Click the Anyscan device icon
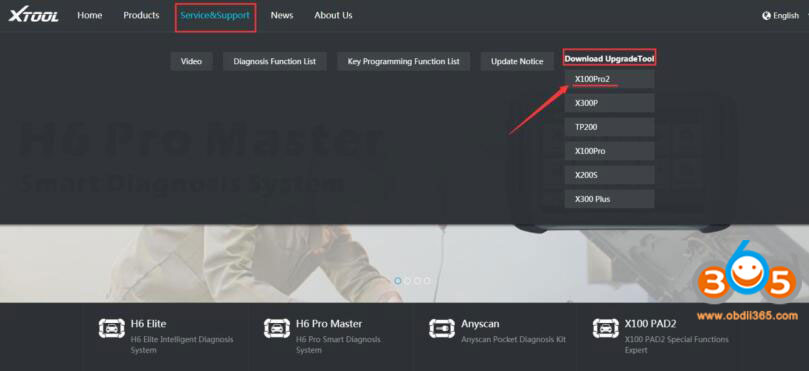Viewport: 809px width, 371px height. [442, 328]
